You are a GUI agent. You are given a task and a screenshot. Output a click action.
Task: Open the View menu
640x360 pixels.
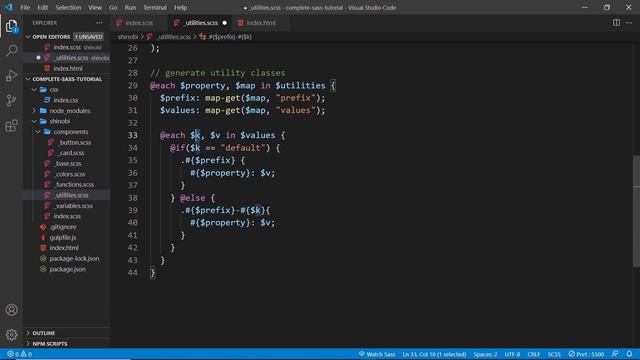pyautogui.click(x=95, y=7)
